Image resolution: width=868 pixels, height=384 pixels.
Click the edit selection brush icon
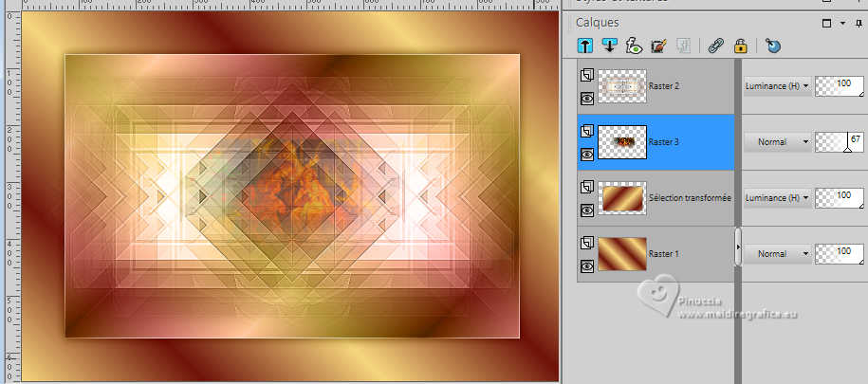click(658, 46)
